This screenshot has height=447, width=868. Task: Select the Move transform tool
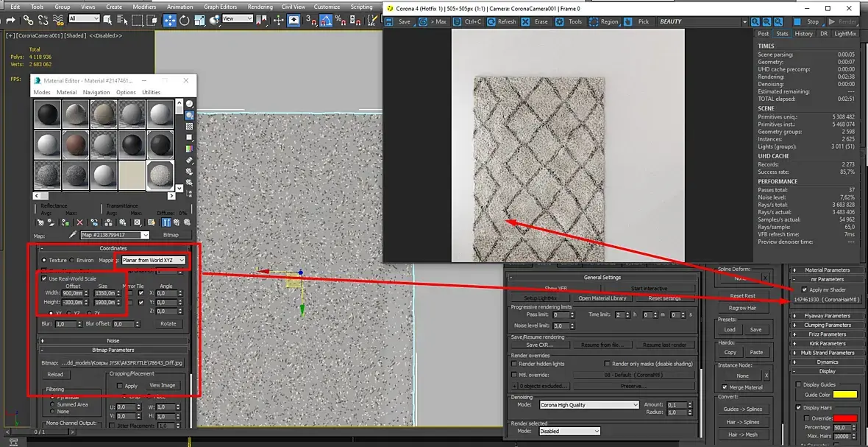[x=170, y=20]
